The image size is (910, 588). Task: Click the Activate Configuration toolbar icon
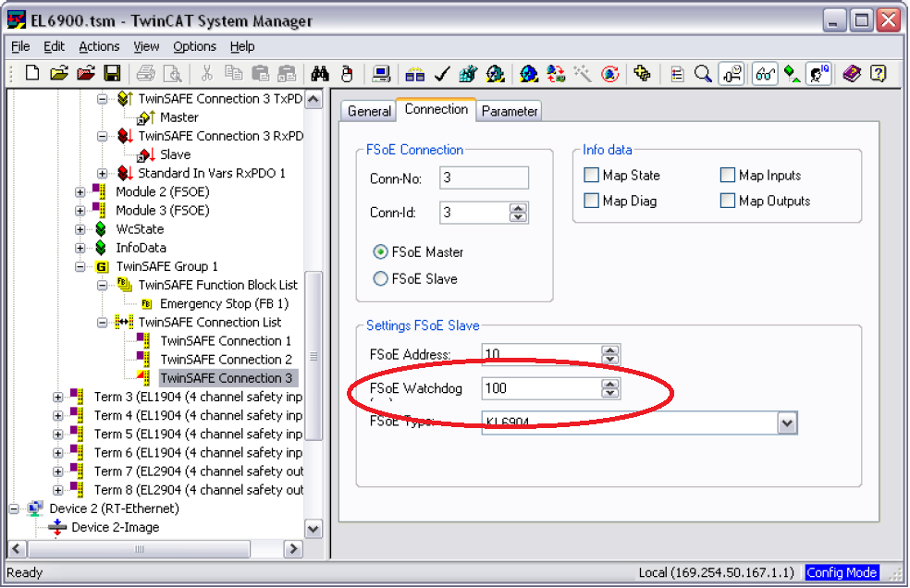point(468,74)
